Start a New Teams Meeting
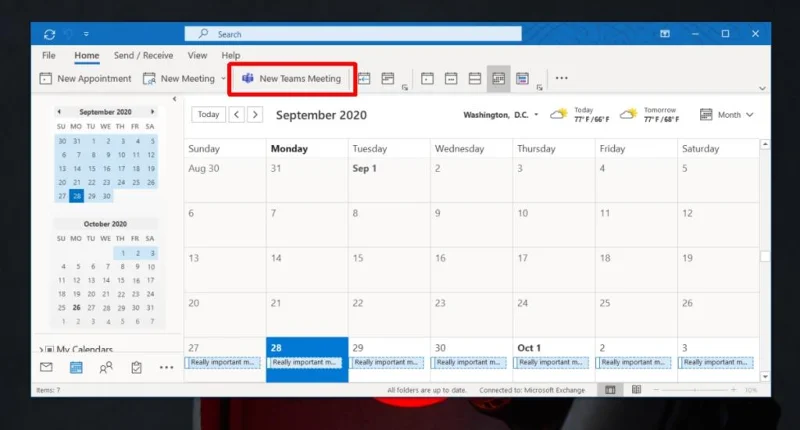Image resolution: width=800 pixels, height=430 pixels. coord(291,79)
